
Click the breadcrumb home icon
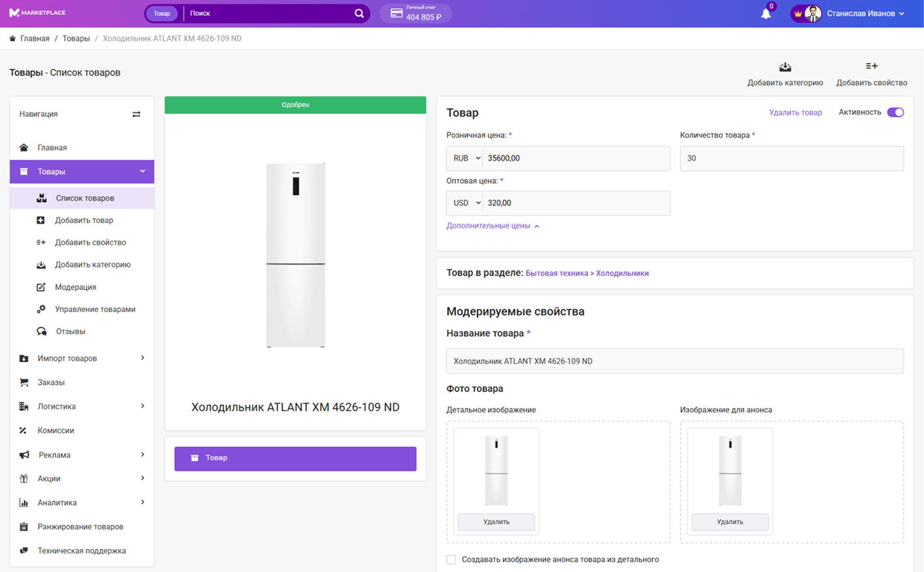point(13,38)
